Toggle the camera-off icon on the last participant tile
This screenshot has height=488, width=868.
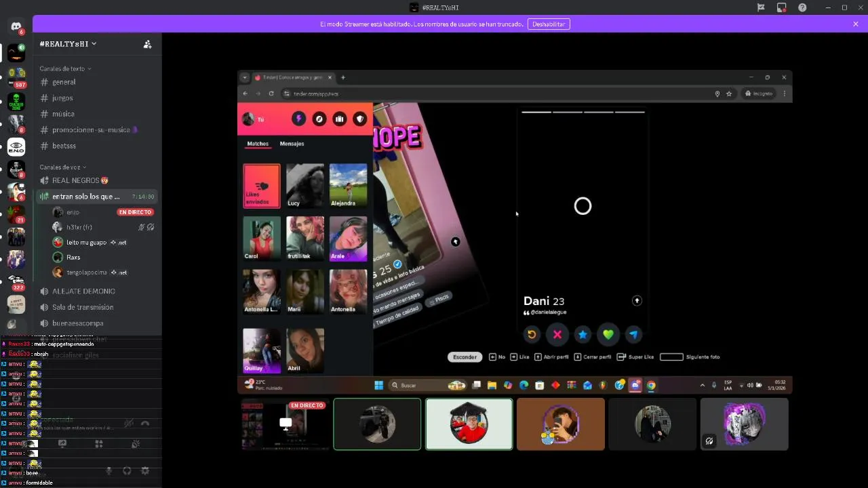tap(709, 441)
